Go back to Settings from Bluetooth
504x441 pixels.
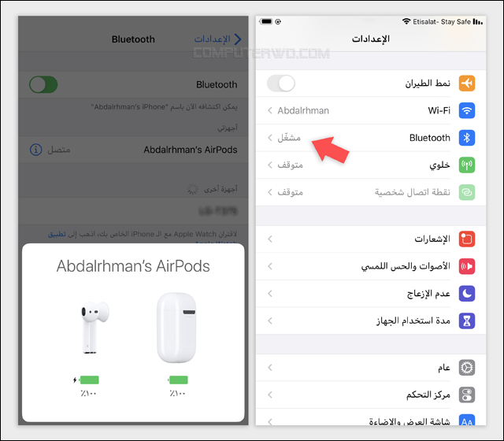[x=217, y=39]
